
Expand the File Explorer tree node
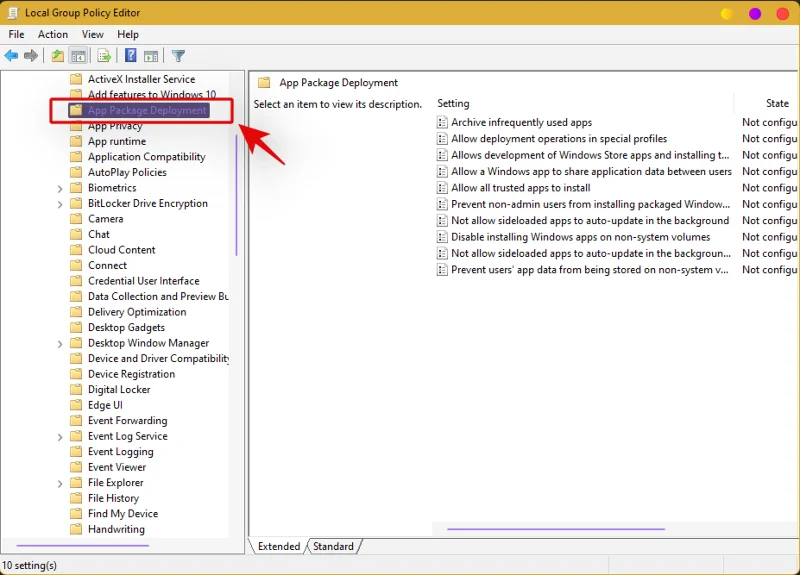tap(60, 483)
